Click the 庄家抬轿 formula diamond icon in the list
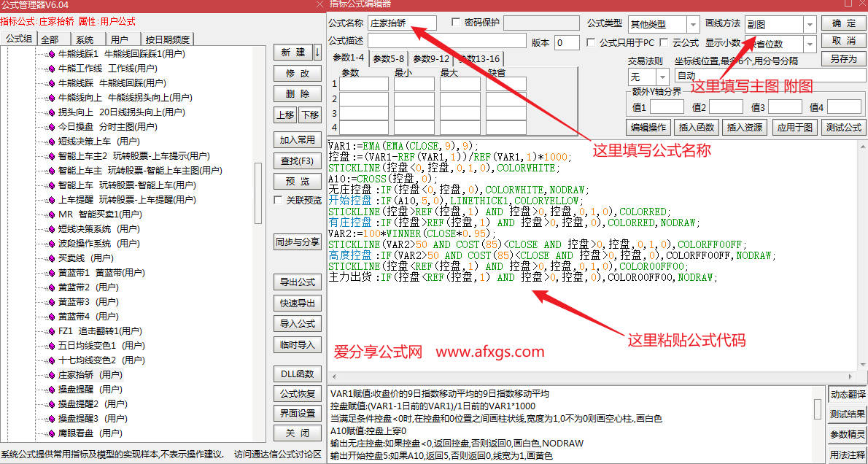 click(x=51, y=375)
